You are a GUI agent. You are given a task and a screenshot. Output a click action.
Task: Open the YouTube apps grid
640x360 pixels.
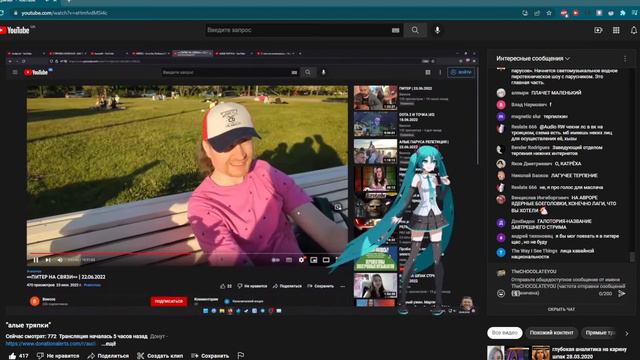(616, 30)
